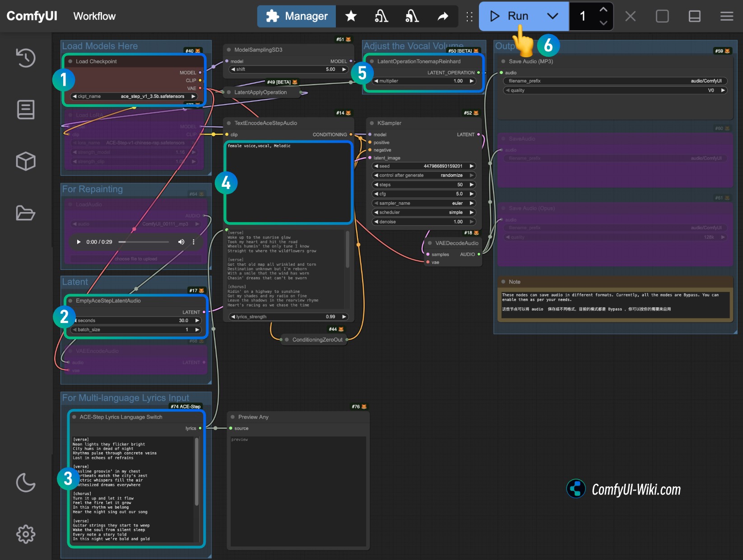
Task: Open the queue history sidebar icon
Action: (26, 58)
